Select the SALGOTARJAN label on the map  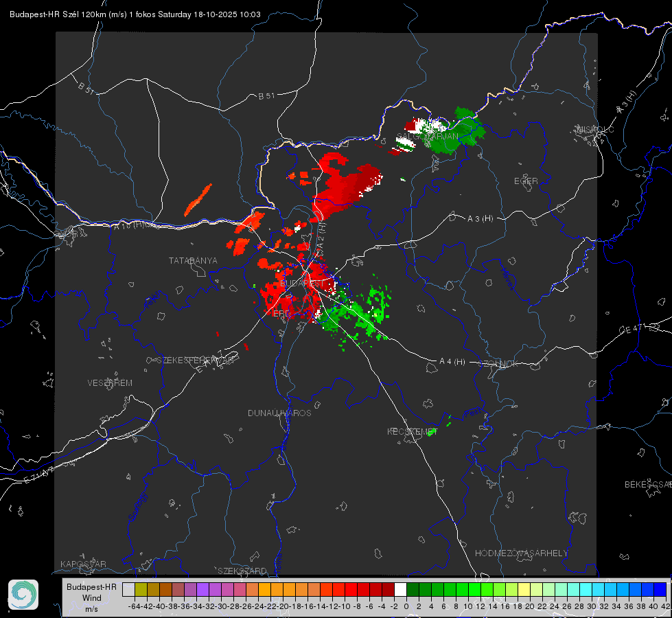point(427,137)
